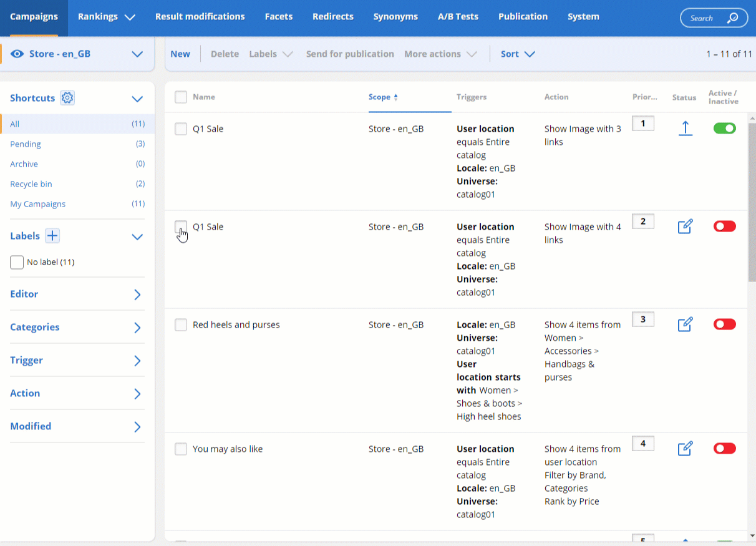Click the Triggers column header
756x546 pixels.
(x=472, y=97)
